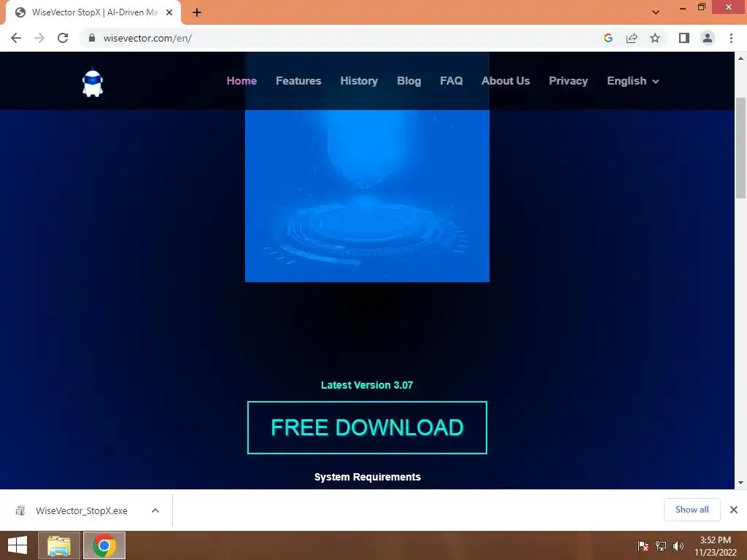Click the blue hologram image
Screen dimensions: 747x560
tap(367, 195)
